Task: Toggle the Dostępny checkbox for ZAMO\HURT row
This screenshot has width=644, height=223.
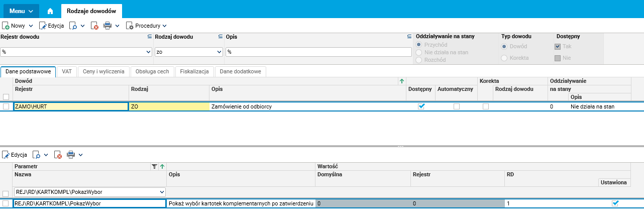Action: [421, 106]
